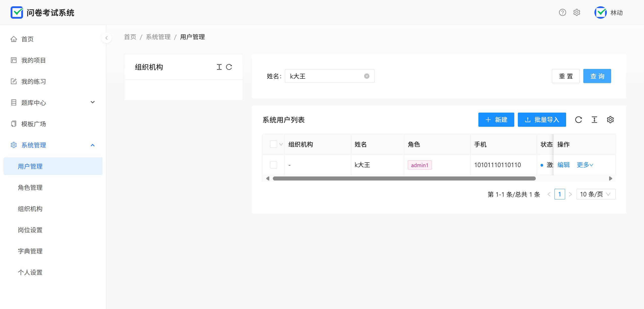644x309 pixels.
Task: Open 我的项目 menu item
Action: [x=33, y=60]
